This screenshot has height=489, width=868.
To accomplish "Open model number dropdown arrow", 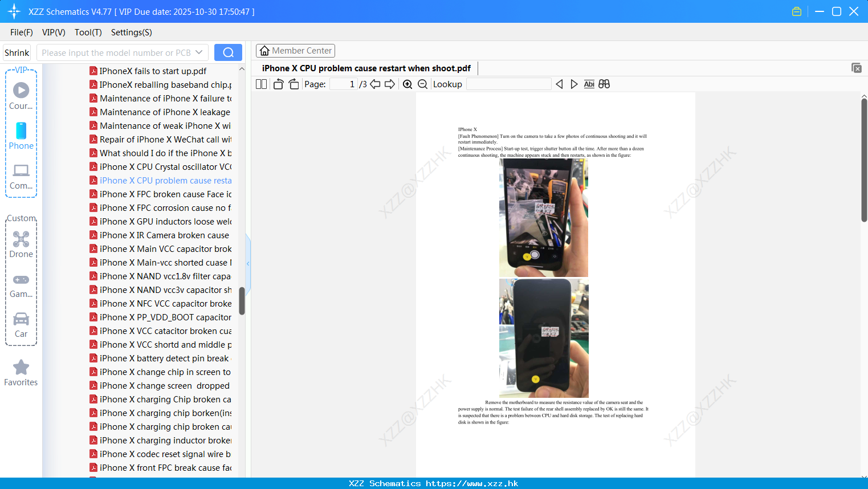I will tap(199, 52).
